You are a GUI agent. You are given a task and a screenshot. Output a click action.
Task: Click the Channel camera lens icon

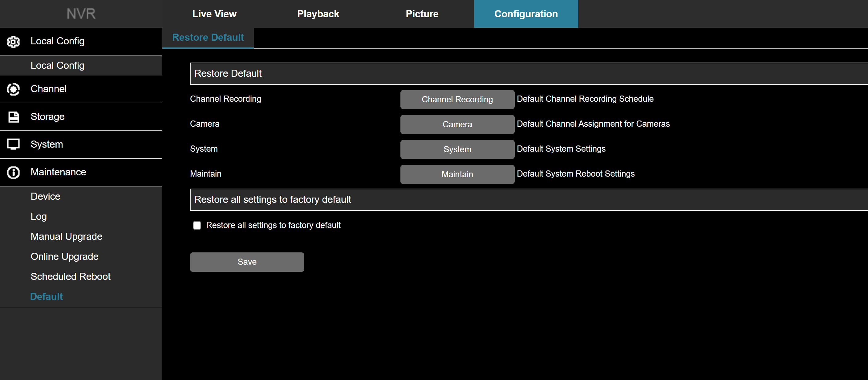(14, 89)
